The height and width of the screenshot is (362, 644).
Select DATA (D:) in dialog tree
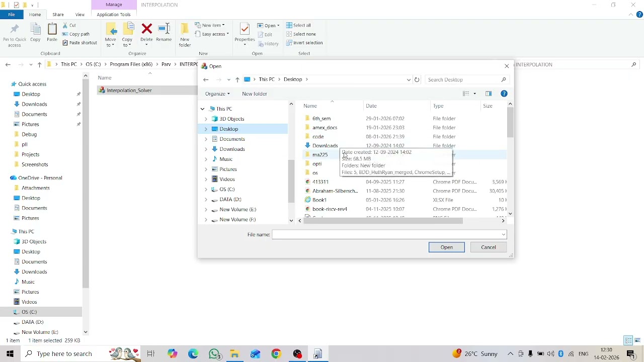(230, 199)
